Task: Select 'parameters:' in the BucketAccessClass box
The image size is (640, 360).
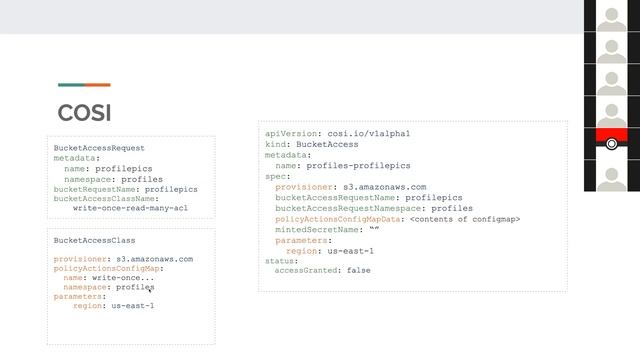Action: pos(80,297)
